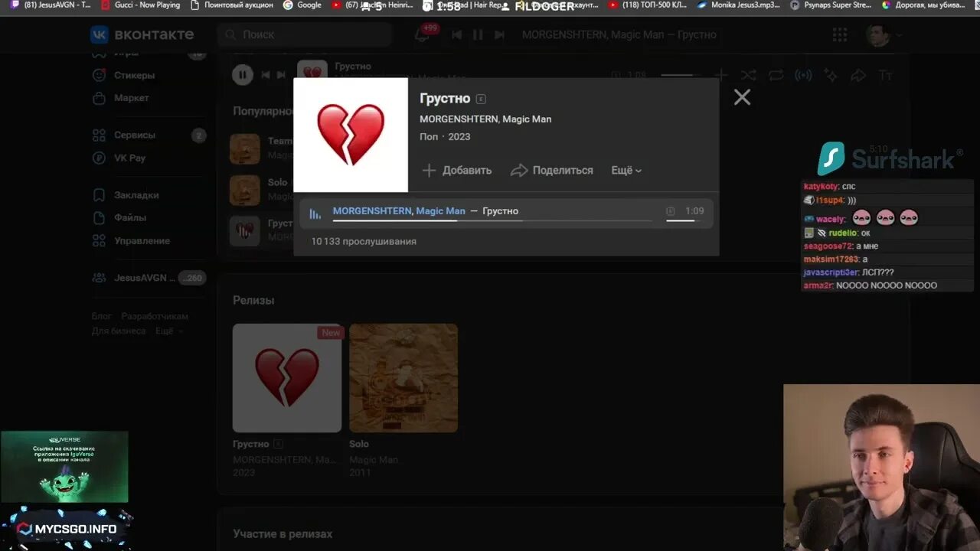The image size is (980, 551).
Task: Click the Magic Man artist link in track row
Action: (x=440, y=210)
